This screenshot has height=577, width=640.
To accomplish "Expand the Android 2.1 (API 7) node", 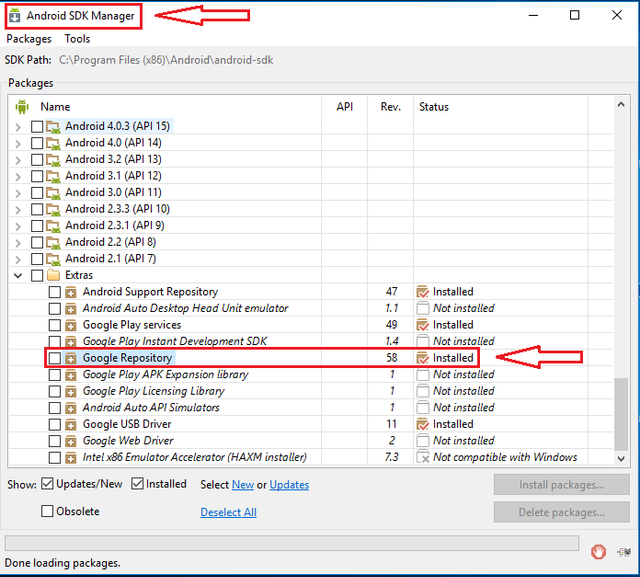I will coord(18,259).
